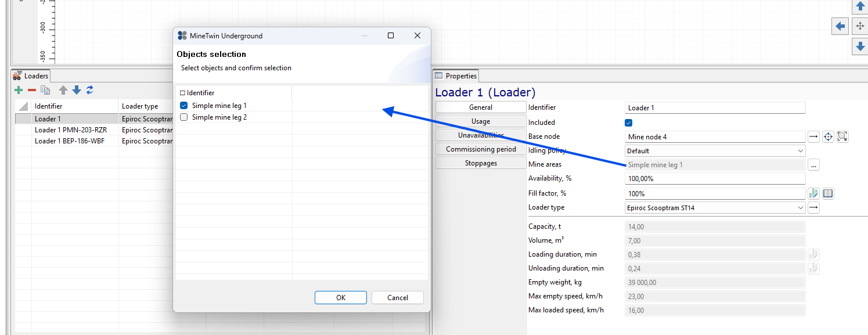Edit Loading duration distribution icon
Viewport: 868px width, 335px height.
click(x=813, y=254)
